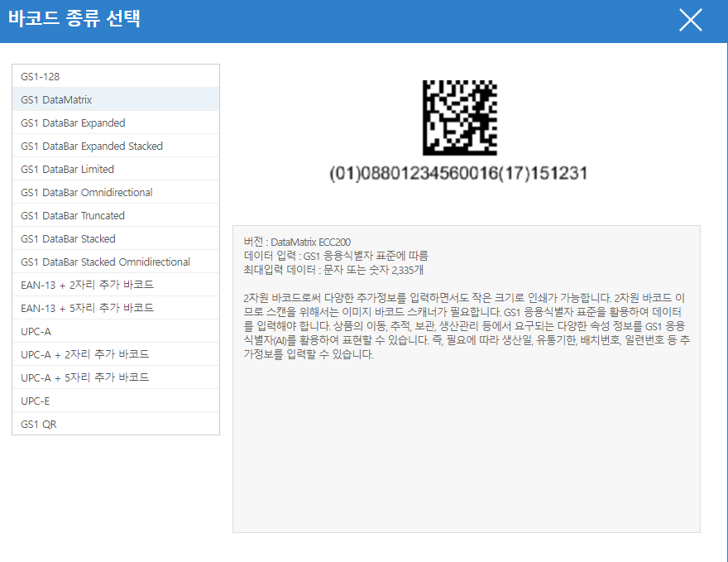728x562 pixels.
Task: Select GS1 QR from the list
Action: pyautogui.click(x=116, y=424)
